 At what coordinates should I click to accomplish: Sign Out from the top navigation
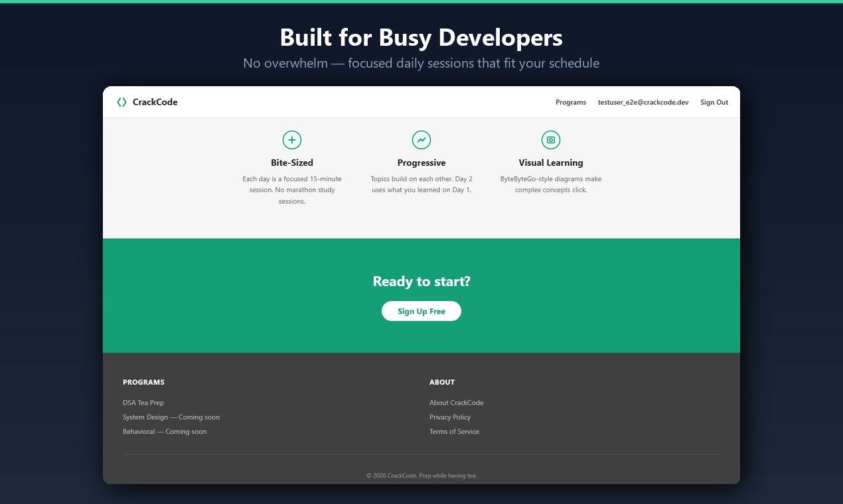tap(714, 102)
